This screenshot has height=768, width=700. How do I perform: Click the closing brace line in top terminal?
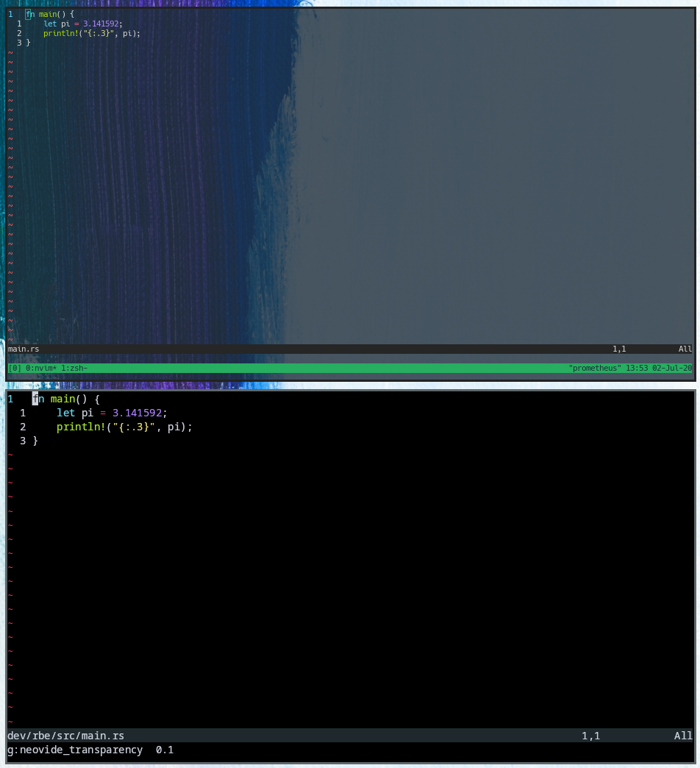click(x=28, y=43)
